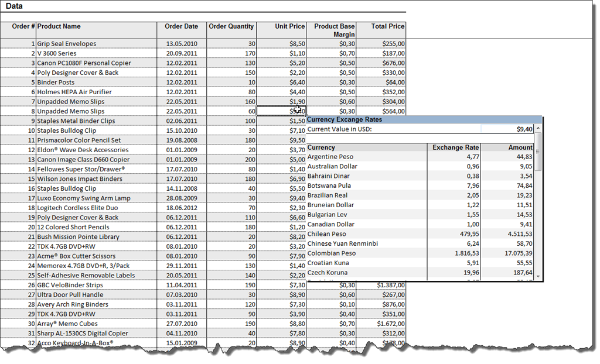
Task: Select the Canon Image Class D660 Copier cell
Action: pyautogui.click(x=97, y=159)
